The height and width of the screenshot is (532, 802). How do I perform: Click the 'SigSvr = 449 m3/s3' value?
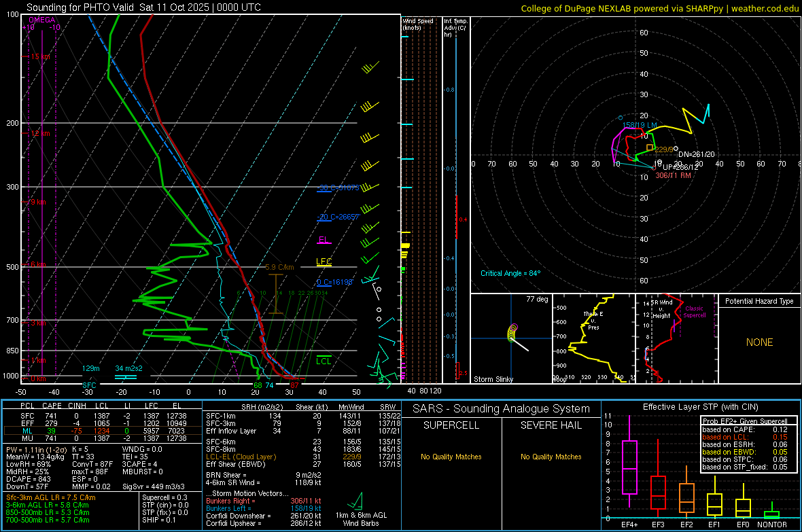click(154, 486)
